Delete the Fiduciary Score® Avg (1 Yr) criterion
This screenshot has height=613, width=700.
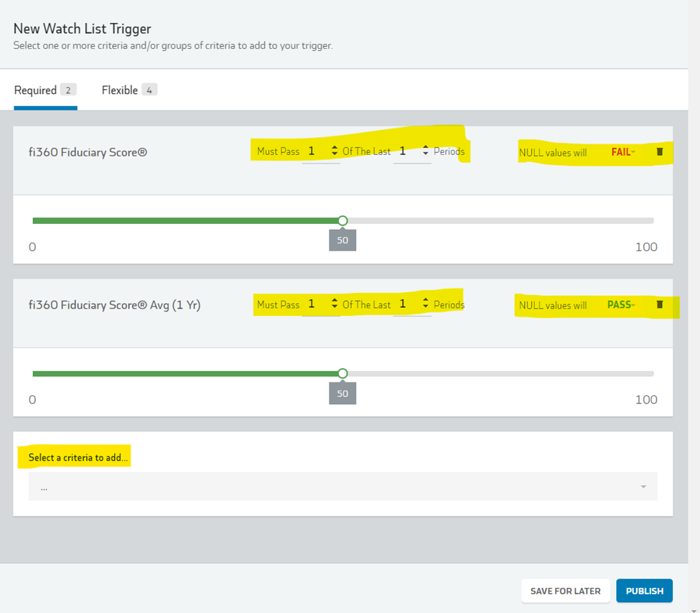tap(659, 304)
